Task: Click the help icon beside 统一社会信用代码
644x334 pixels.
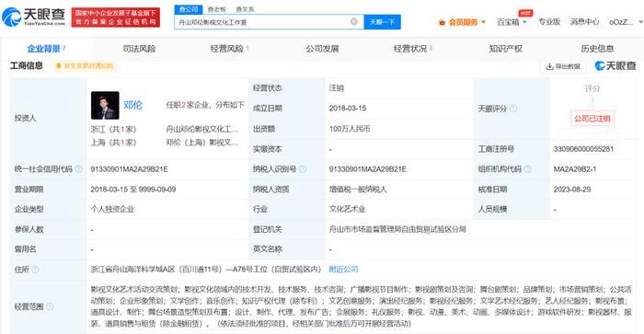Action: (x=78, y=169)
